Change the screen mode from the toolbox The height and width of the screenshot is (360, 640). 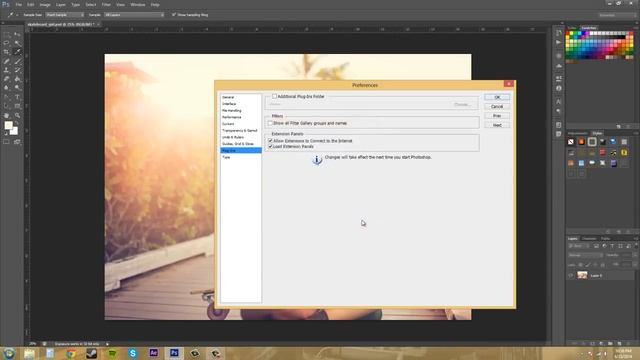[17, 142]
